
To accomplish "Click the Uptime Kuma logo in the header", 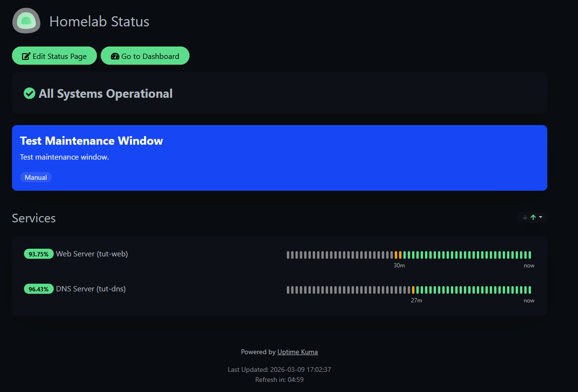I will point(26,21).
